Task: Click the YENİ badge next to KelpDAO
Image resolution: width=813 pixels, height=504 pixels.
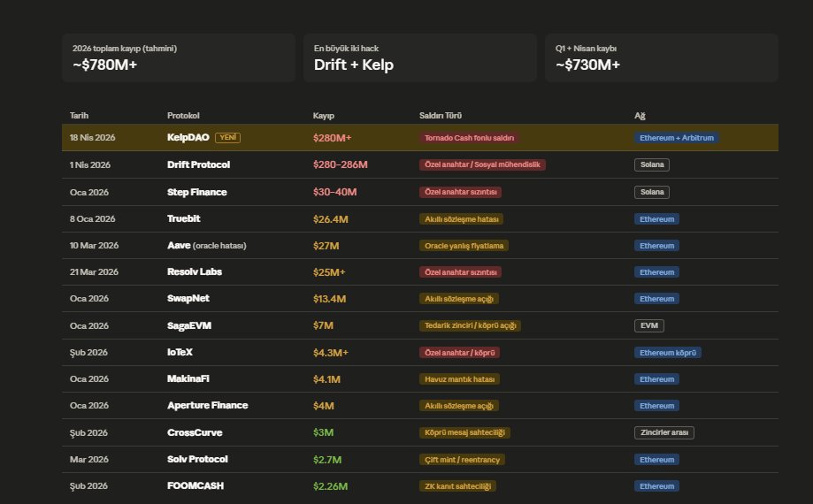Action: coord(227,138)
